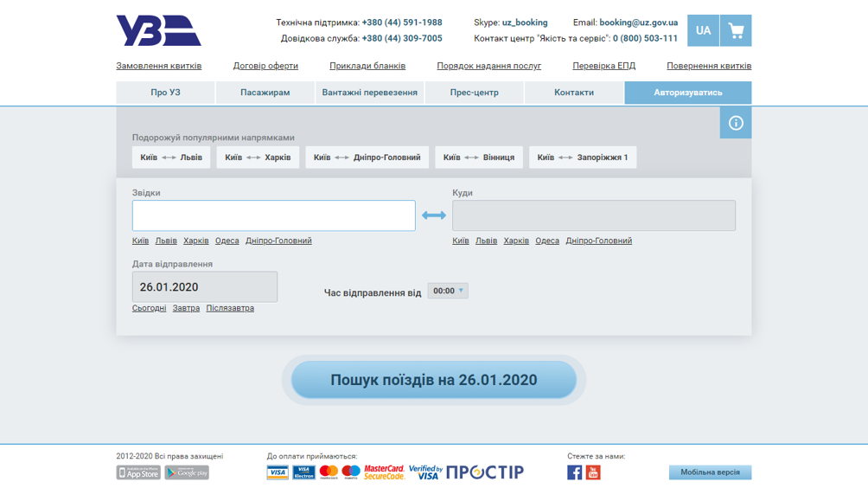Choose Дніпро-Головний under the Звідки field
868x488 pixels.
[x=278, y=241]
